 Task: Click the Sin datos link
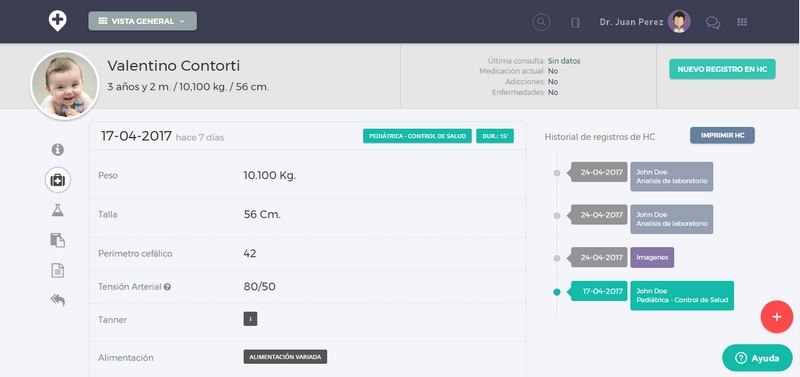564,61
